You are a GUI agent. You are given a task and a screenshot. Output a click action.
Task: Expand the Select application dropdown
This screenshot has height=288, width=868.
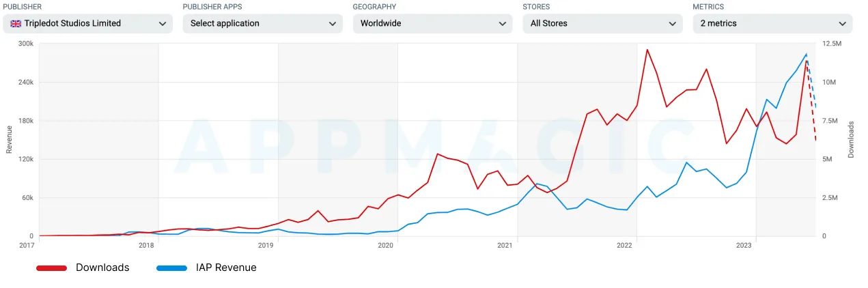coord(263,23)
